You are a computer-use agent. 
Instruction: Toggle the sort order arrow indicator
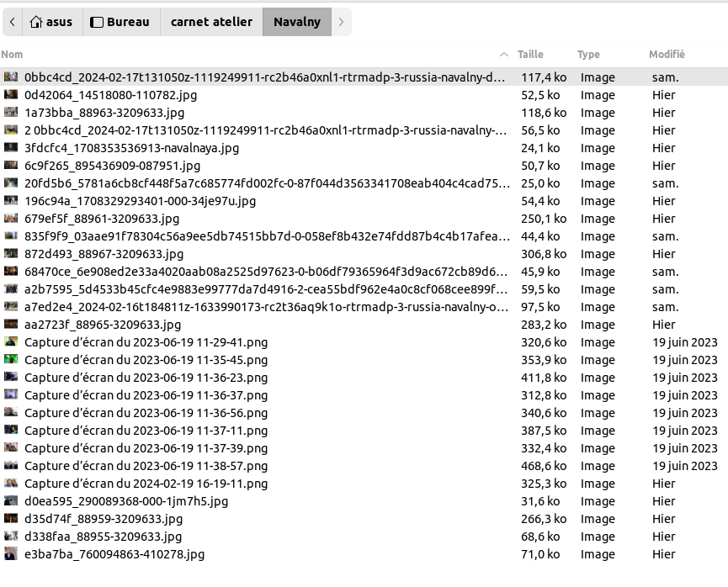pyautogui.click(x=504, y=55)
